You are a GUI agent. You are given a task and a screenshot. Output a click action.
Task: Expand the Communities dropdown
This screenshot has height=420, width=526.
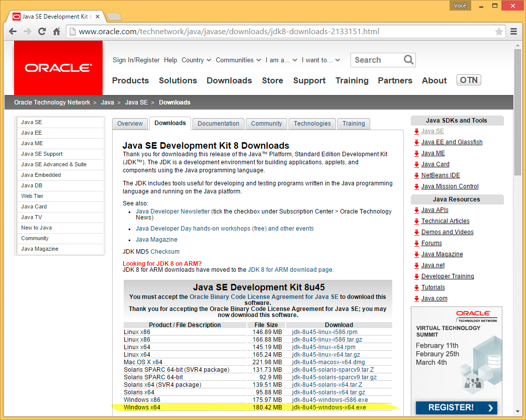[238, 60]
